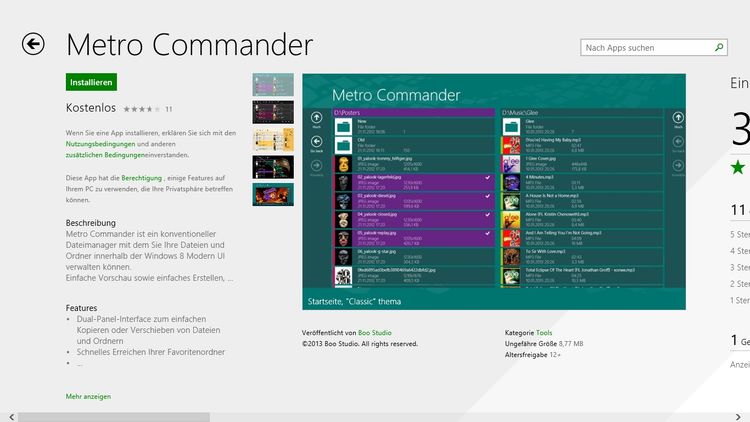Screen dimensions: 750x422
Task: Click the horizontal scrollbar thumb
Action: [113, 416]
